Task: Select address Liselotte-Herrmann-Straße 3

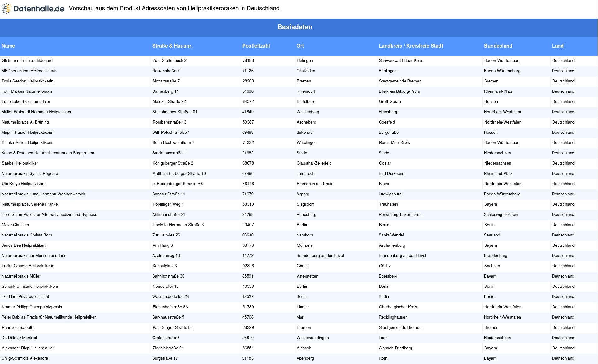Action: tap(178, 225)
